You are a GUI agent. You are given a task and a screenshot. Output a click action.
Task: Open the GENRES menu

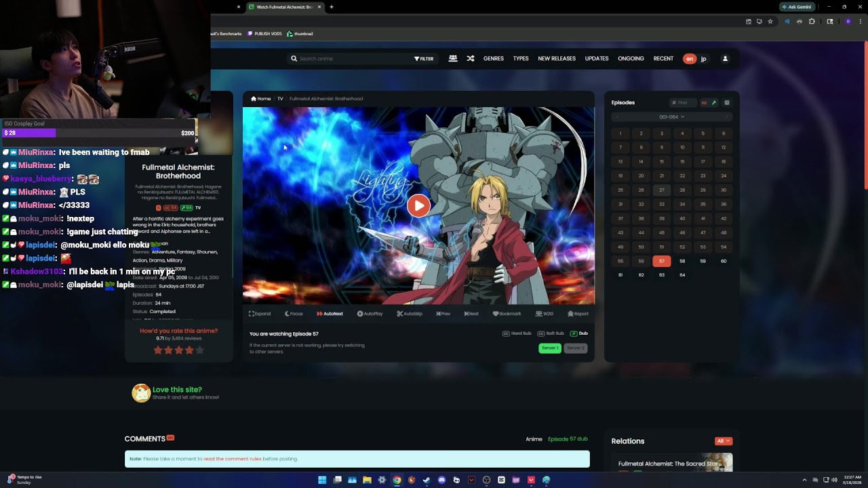pos(494,59)
